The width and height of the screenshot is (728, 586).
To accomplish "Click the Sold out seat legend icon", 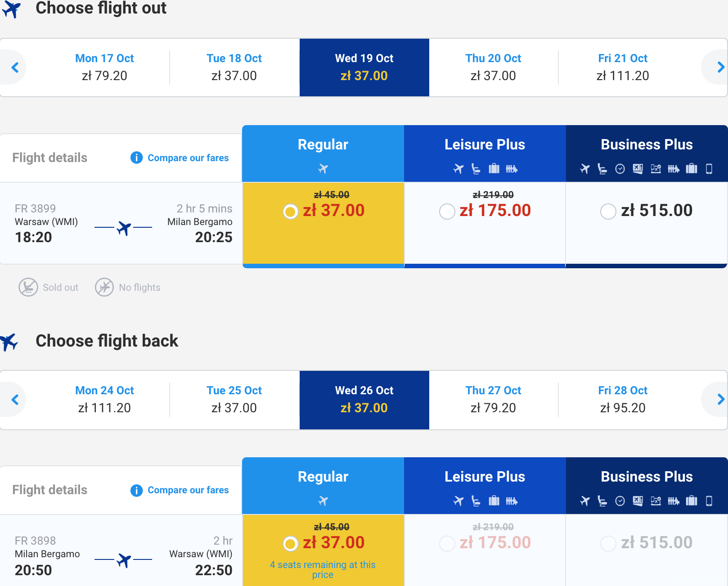I will [28, 287].
